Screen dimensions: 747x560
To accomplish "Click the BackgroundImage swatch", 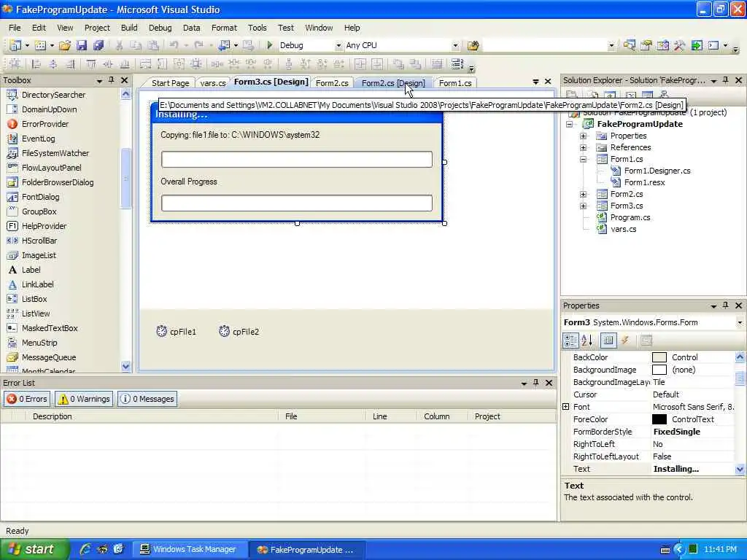I will pyautogui.click(x=659, y=370).
